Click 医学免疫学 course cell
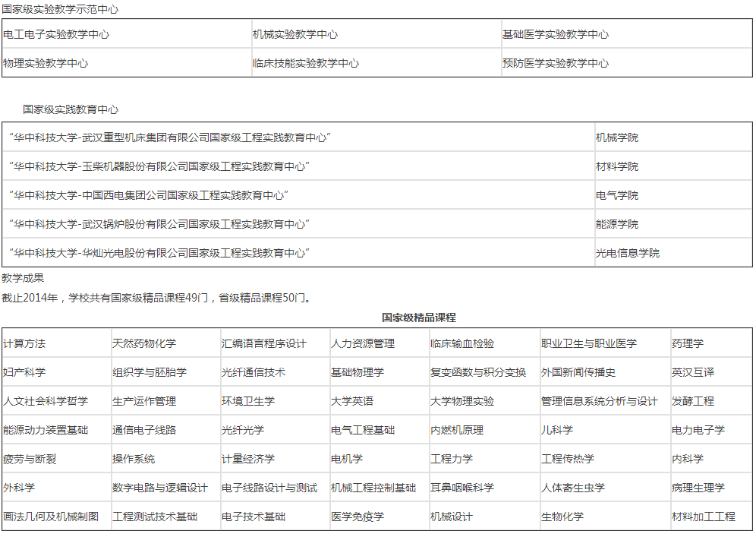Viewport: 756px width, 534px height. 379,517
